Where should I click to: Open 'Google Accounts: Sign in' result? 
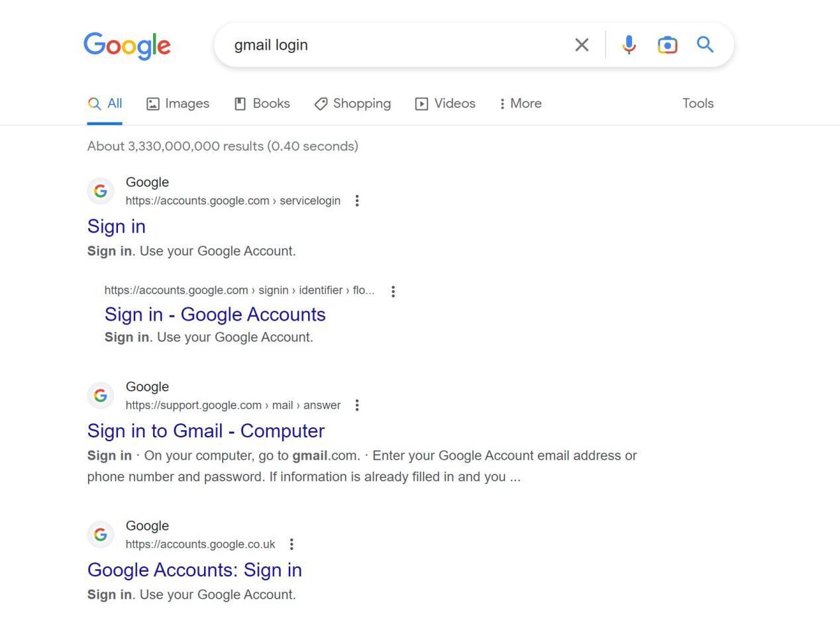(x=195, y=570)
